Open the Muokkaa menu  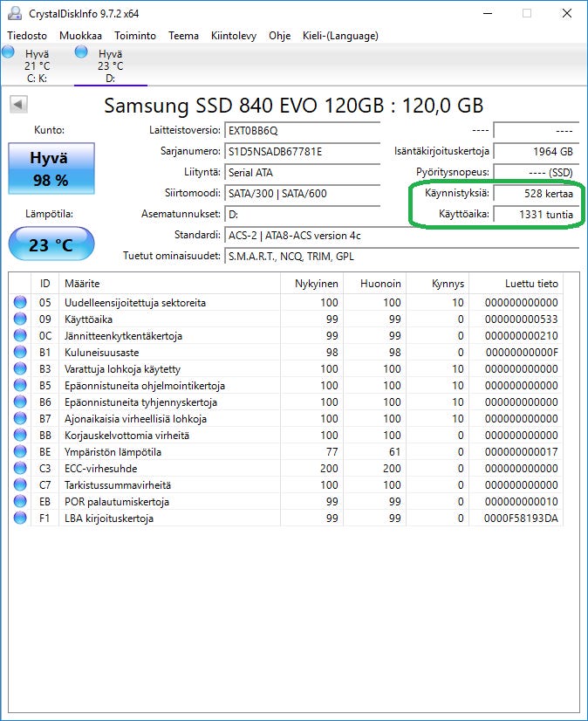[x=80, y=36]
